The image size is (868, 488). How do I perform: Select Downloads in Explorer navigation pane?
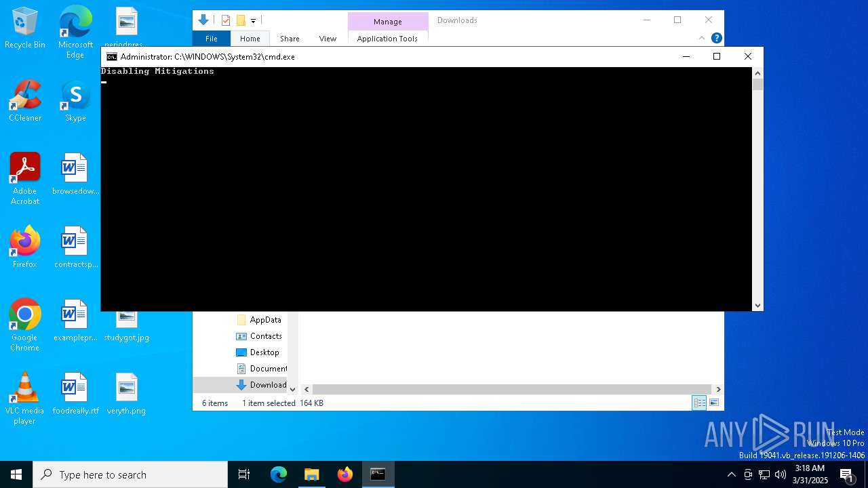click(x=261, y=385)
